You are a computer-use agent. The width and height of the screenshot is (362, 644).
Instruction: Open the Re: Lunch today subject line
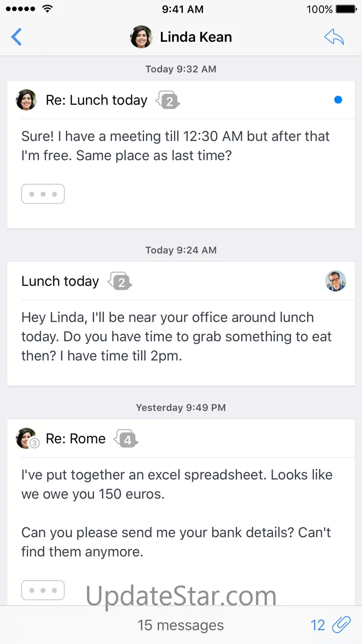click(97, 100)
